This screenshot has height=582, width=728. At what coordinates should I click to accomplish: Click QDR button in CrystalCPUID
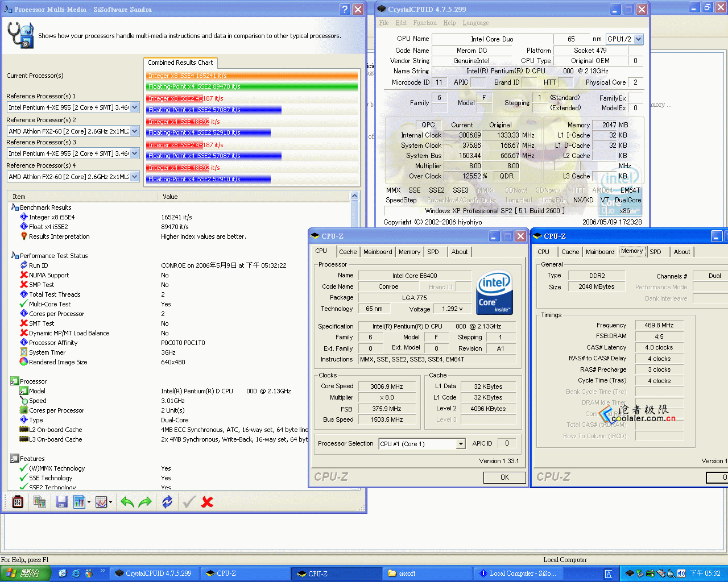507,176
